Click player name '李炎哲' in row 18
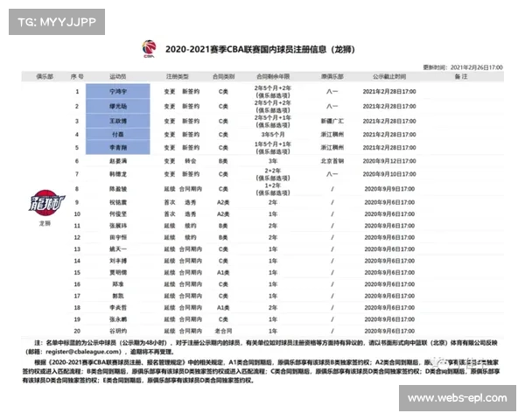The image size is (525, 420). click(118, 308)
